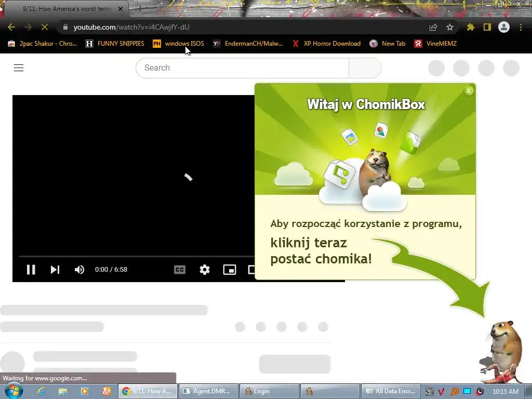Switch to All Data Encr... taskbar window

tap(391, 391)
